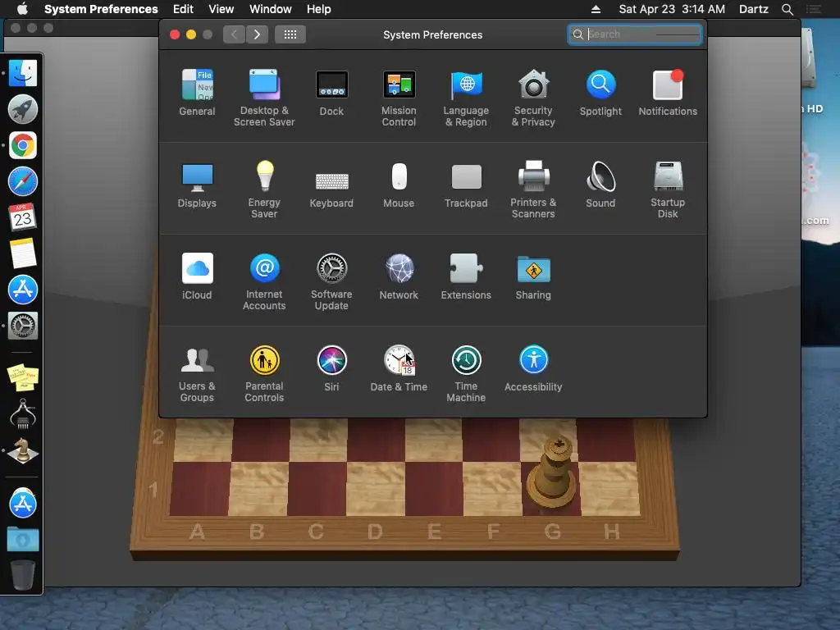Open Mission Control settings
The image size is (840, 630).
tap(399, 98)
